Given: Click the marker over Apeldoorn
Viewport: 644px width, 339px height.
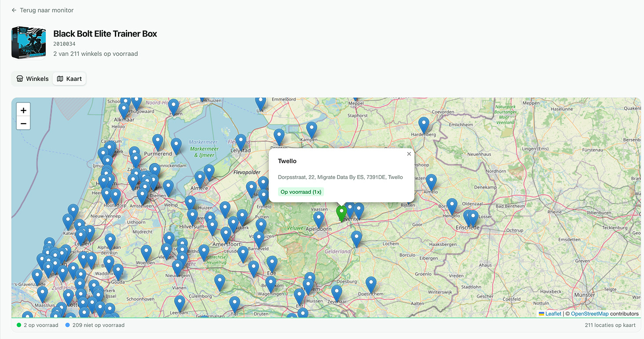Looking at the screenshot, I should click(x=318, y=219).
